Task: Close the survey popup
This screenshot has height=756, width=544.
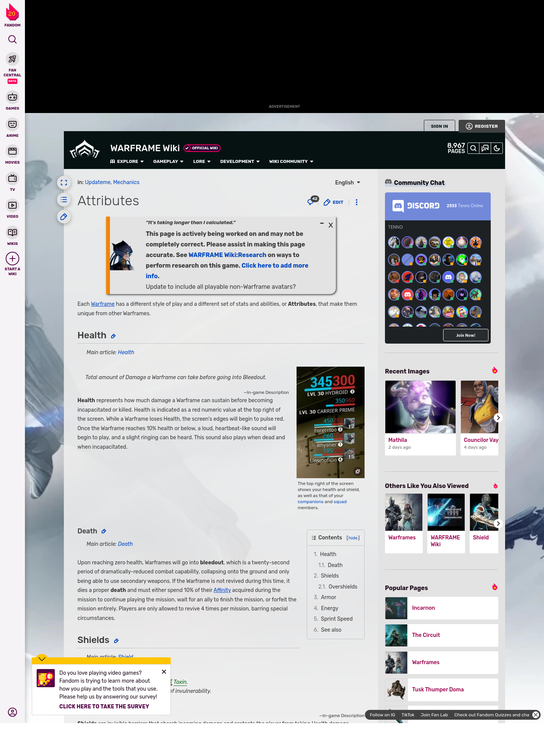Action: coord(164,672)
